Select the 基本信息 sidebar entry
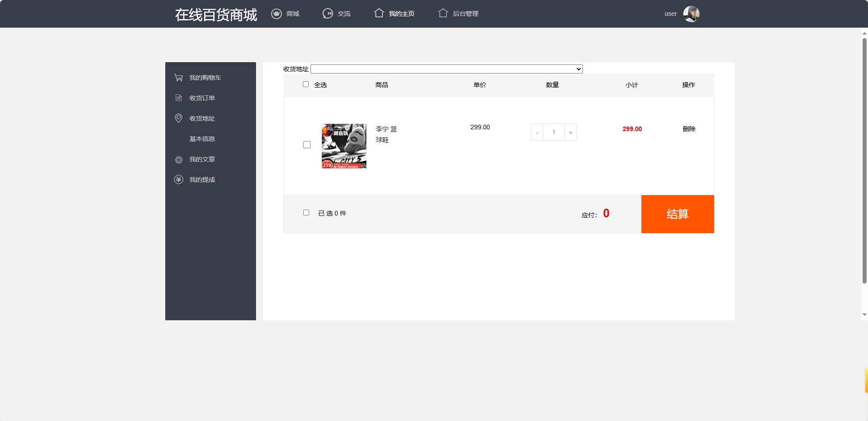Screen dimensions: 868x421 pyautogui.click(x=202, y=138)
